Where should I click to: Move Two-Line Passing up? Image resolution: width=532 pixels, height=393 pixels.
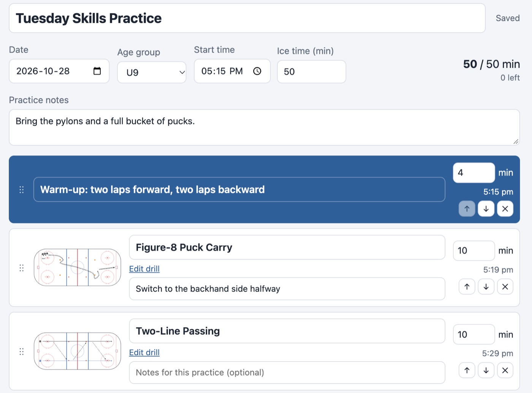[467, 370]
